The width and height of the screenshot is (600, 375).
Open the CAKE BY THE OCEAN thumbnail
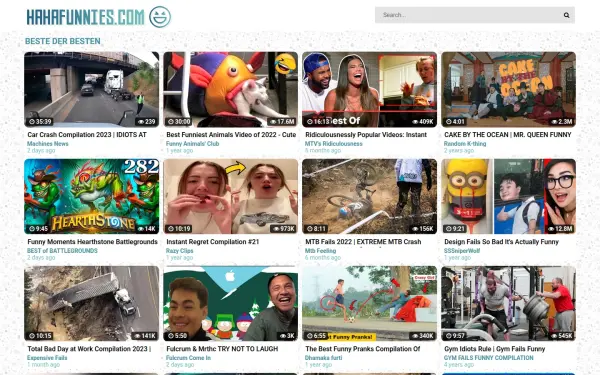coord(508,90)
